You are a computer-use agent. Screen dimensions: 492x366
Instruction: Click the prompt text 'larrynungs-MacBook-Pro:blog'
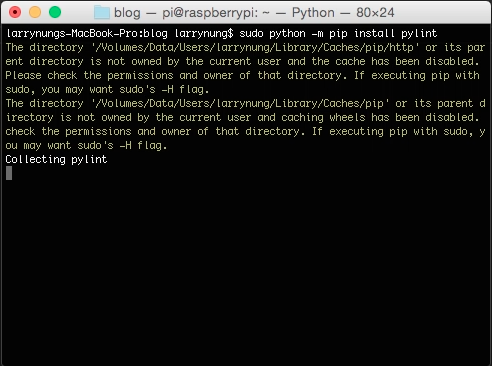pyautogui.click(x=87, y=33)
